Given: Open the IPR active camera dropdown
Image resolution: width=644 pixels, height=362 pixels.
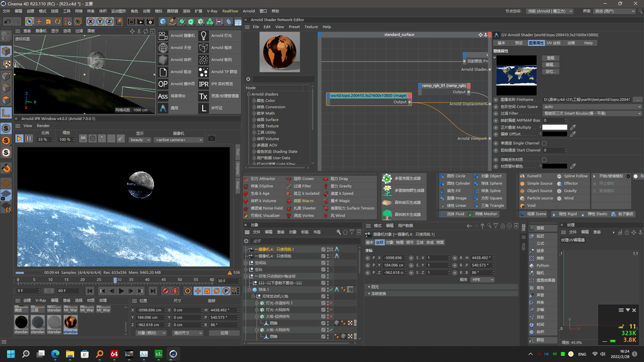Looking at the screenshot, I should (179, 139).
